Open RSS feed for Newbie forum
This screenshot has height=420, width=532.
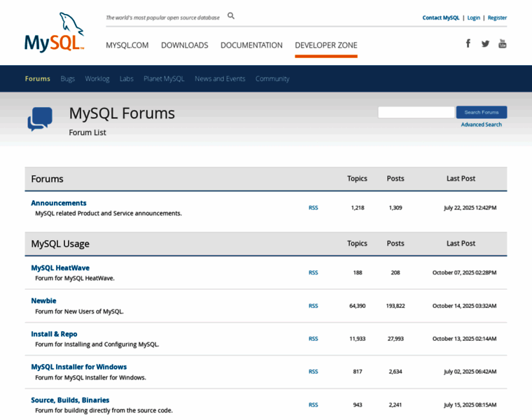tap(313, 306)
